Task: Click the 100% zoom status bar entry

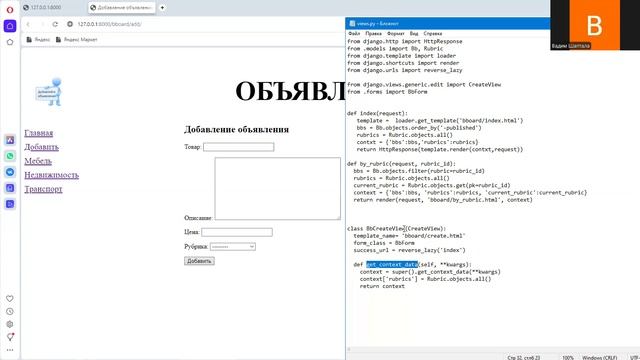Action: pos(568,358)
